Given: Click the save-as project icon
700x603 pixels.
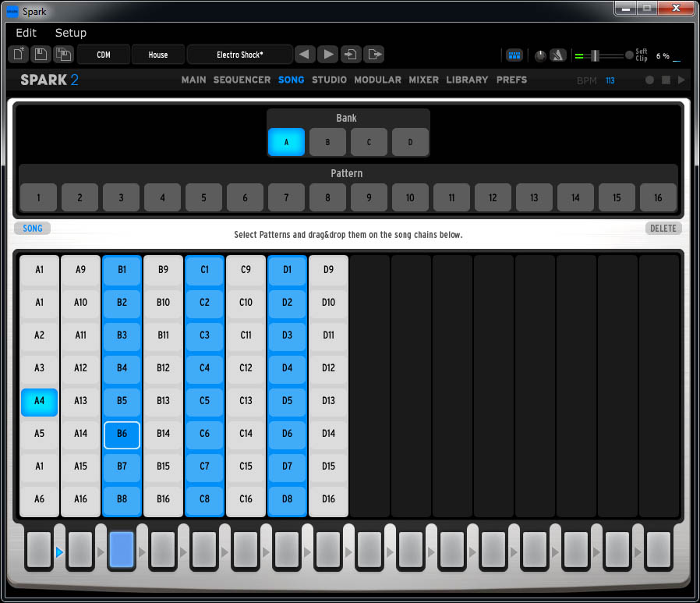Looking at the screenshot, I should point(63,55).
